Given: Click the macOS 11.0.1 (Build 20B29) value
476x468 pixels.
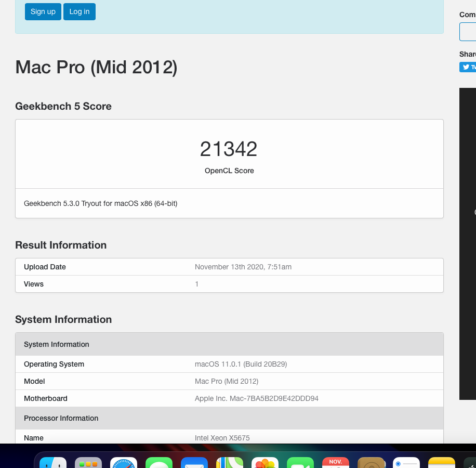Looking at the screenshot, I should pos(241,364).
